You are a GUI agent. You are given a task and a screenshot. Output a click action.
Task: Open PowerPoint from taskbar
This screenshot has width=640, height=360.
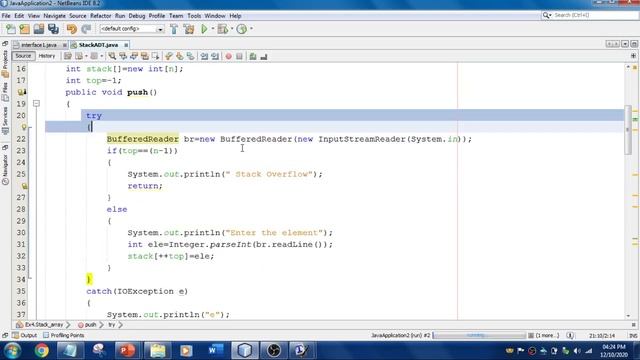tap(127, 351)
